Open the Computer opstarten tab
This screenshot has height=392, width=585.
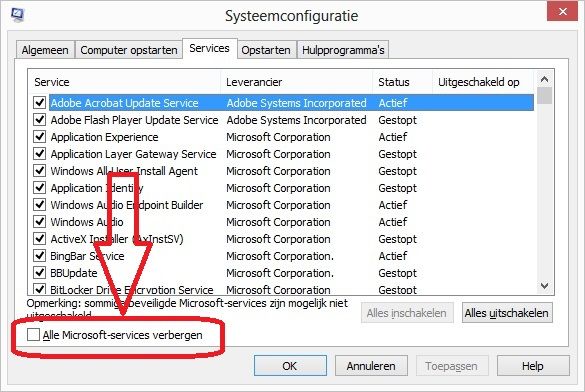[x=129, y=50]
